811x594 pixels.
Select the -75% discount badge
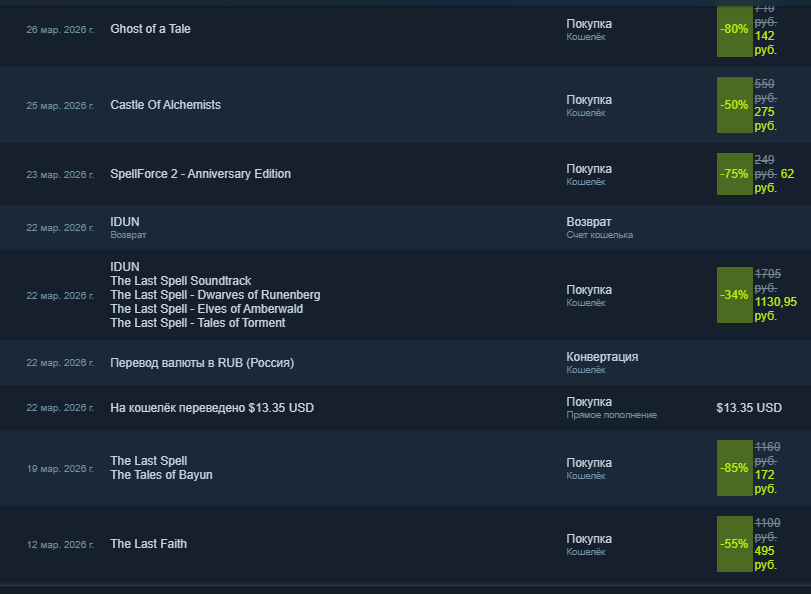[x=734, y=174]
